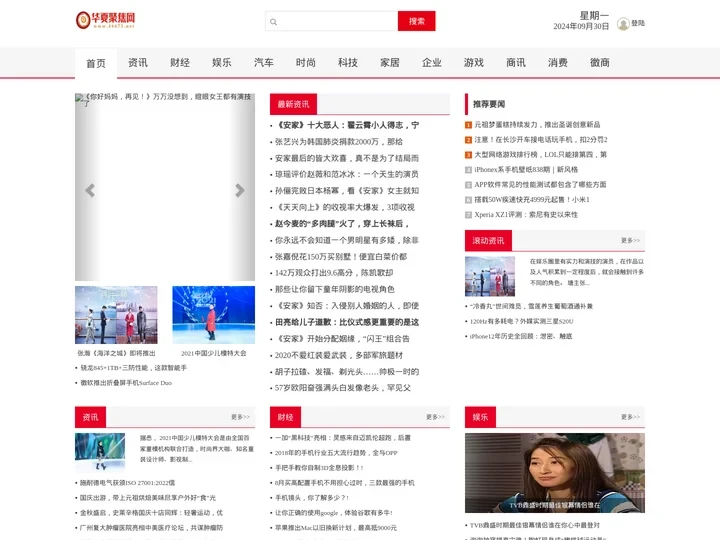720x540 pixels.
Task: Open 更多>> in 滚动资讯 section
Action: pyautogui.click(x=630, y=241)
